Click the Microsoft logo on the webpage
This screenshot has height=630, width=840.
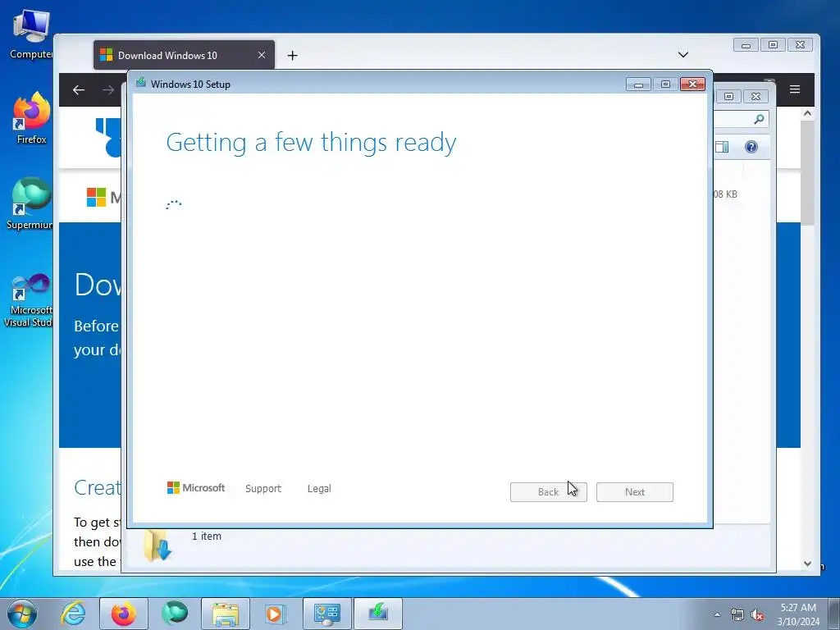97,197
